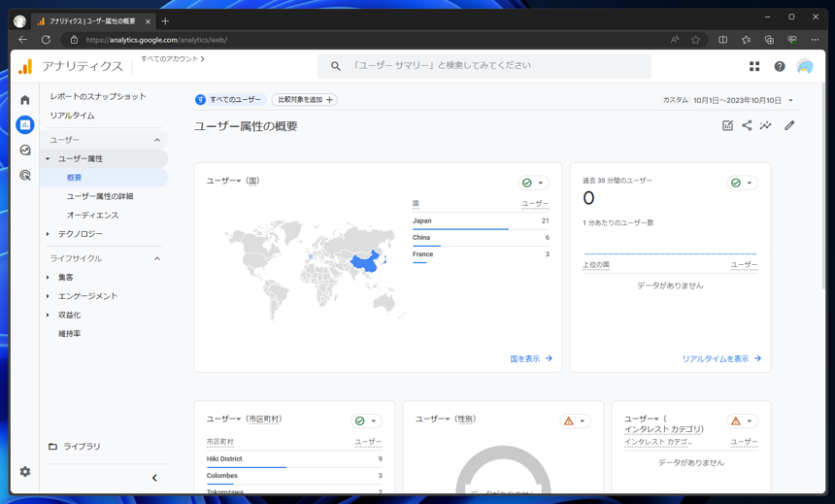
Task: Collapse the ユーザー section chevron
Action: click(x=157, y=140)
